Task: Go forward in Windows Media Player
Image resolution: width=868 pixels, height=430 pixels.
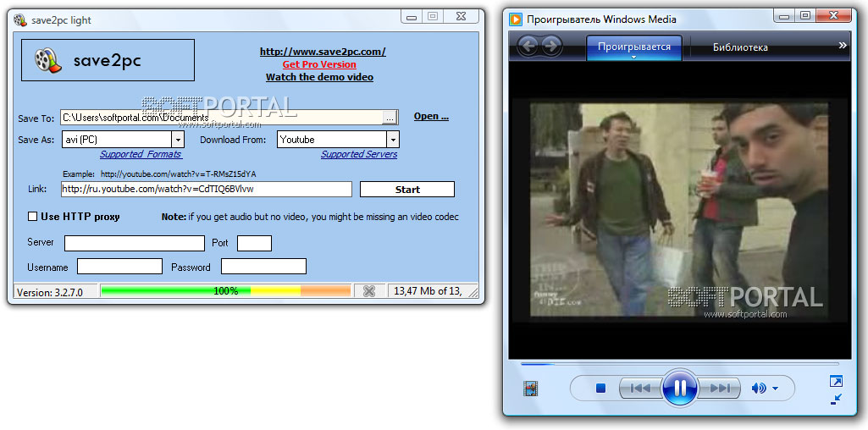Action: [550, 47]
